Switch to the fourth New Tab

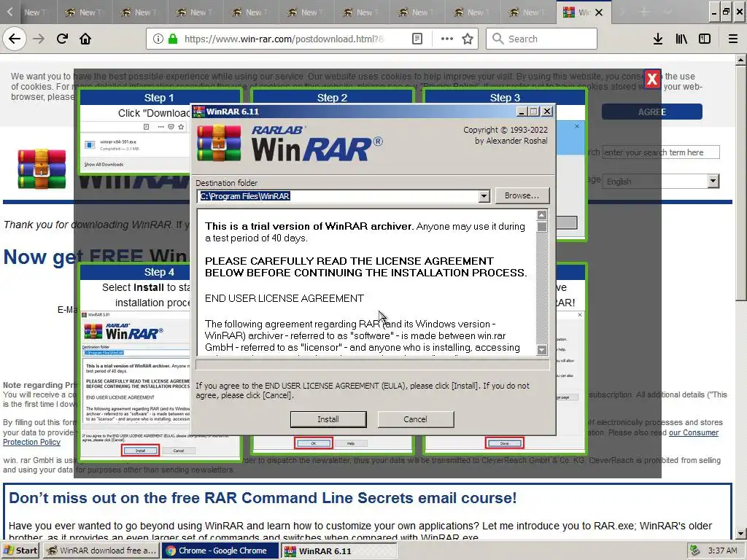coord(195,12)
